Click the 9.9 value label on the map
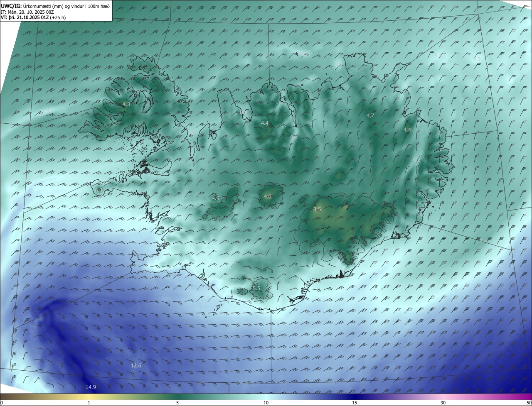This screenshot has width=532, height=406. tap(477, 59)
